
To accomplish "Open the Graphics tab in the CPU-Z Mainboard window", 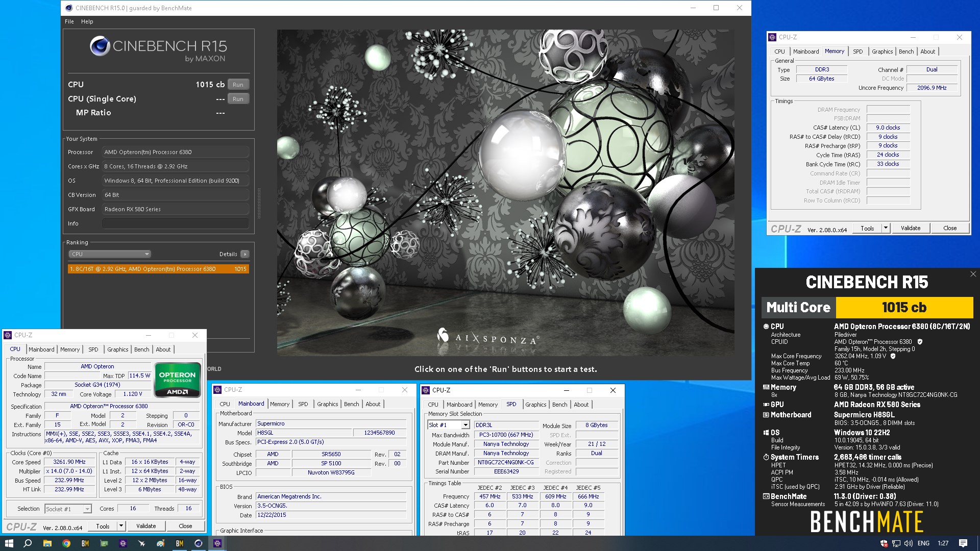I will 328,404.
